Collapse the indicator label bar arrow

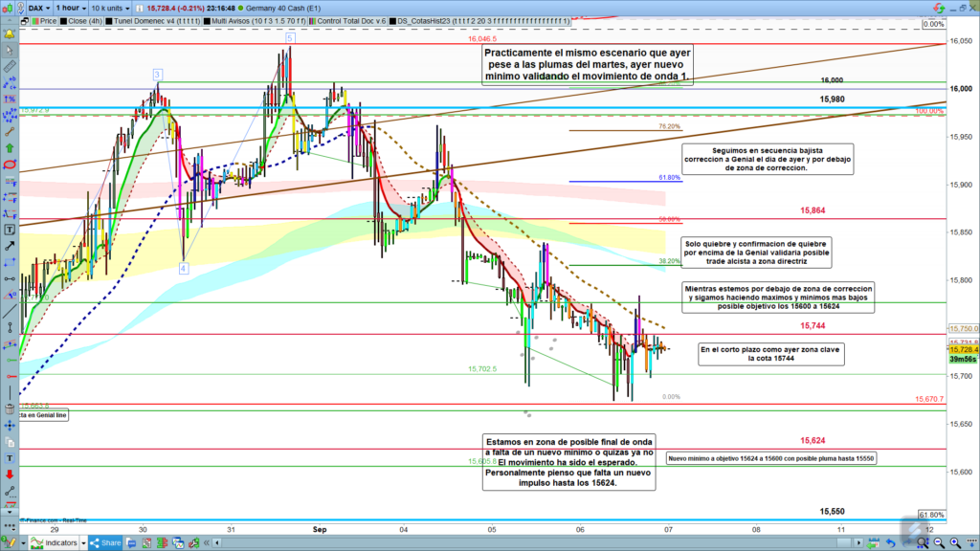tap(9, 20)
